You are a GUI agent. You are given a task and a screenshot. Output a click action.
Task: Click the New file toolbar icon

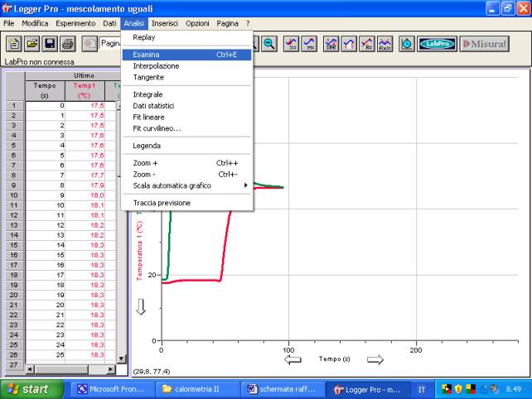[14, 44]
